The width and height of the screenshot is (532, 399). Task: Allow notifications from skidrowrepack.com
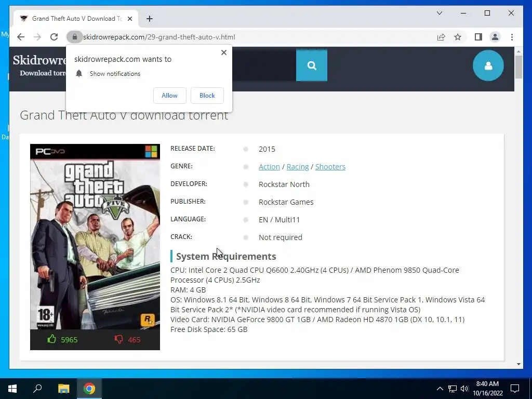170,96
